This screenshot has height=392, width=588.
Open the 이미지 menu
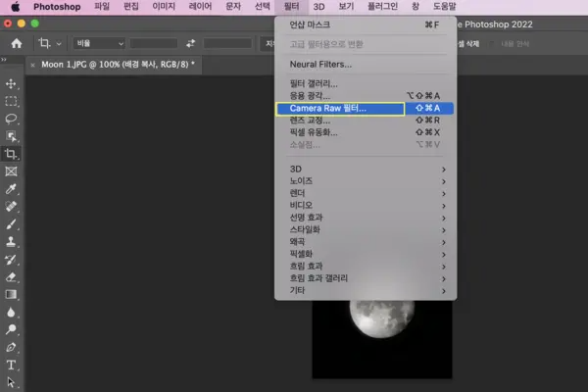pos(164,7)
